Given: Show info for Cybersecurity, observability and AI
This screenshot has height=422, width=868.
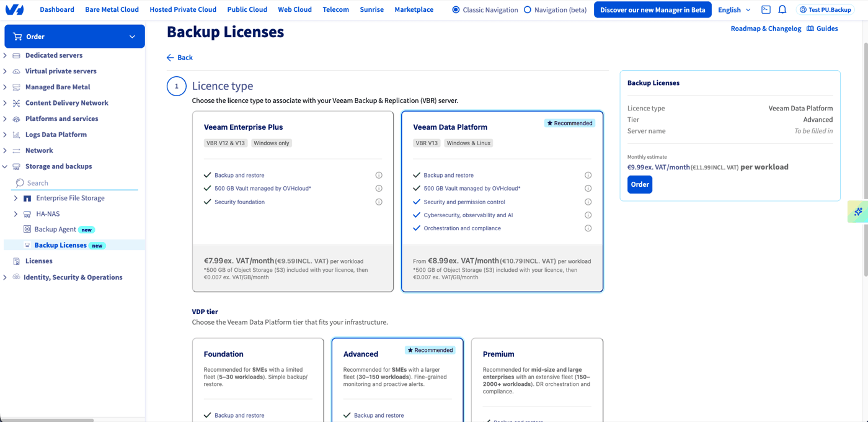Looking at the screenshot, I should [588, 215].
